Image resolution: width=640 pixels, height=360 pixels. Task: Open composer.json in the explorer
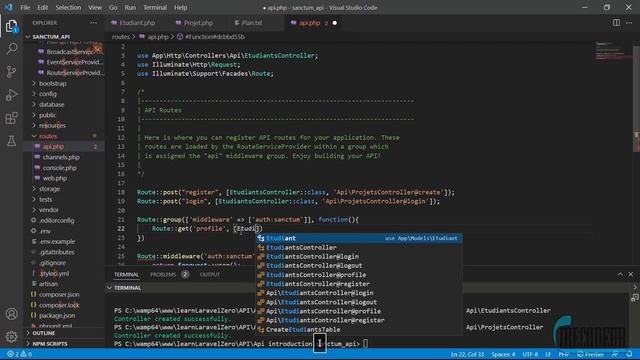[x=64, y=294]
